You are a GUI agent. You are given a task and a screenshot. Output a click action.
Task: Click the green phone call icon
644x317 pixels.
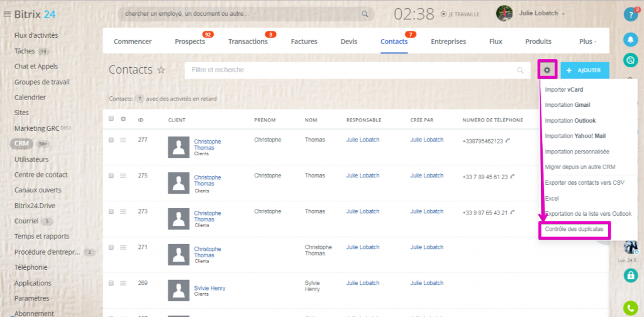point(630,308)
